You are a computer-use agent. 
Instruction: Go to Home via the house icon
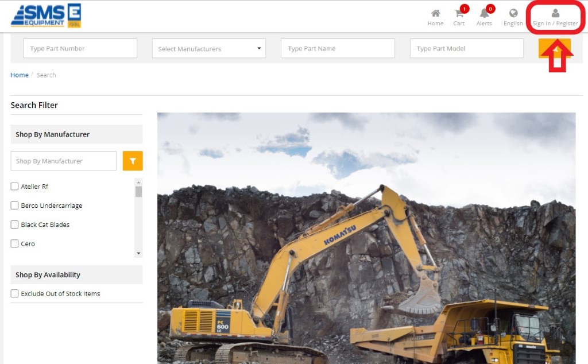tap(435, 14)
